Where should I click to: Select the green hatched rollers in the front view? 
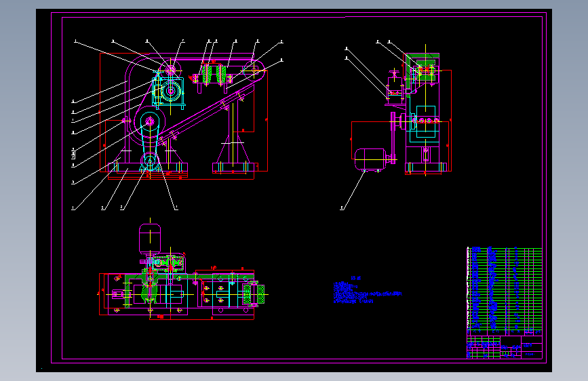(214, 75)
